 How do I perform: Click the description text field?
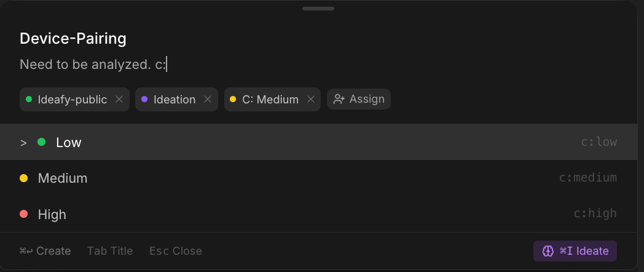pos(93,65)
